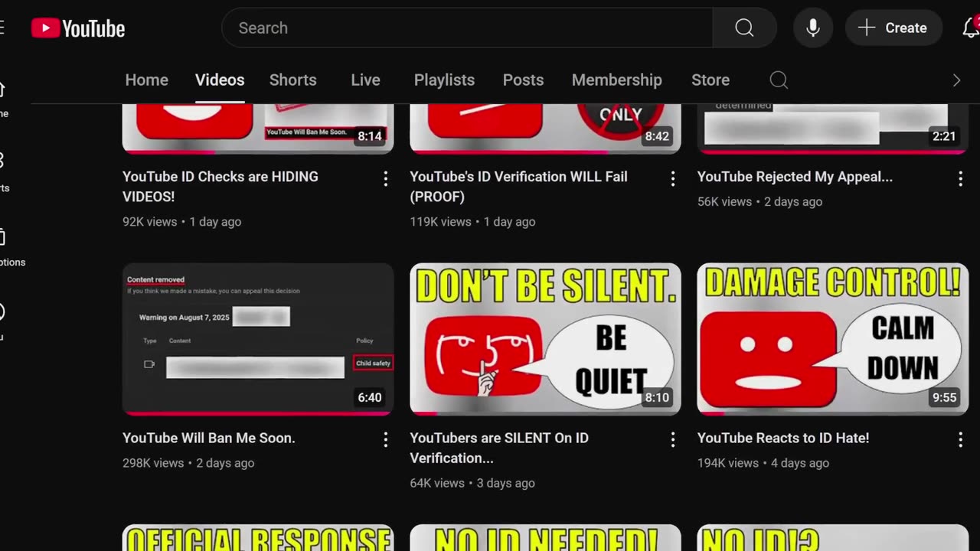
Task: Go to the Live tab
Action: (x=365, y=80)
